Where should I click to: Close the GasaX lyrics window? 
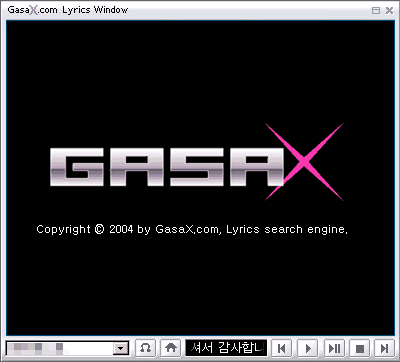pyautogui.click(x=389, y=10)
